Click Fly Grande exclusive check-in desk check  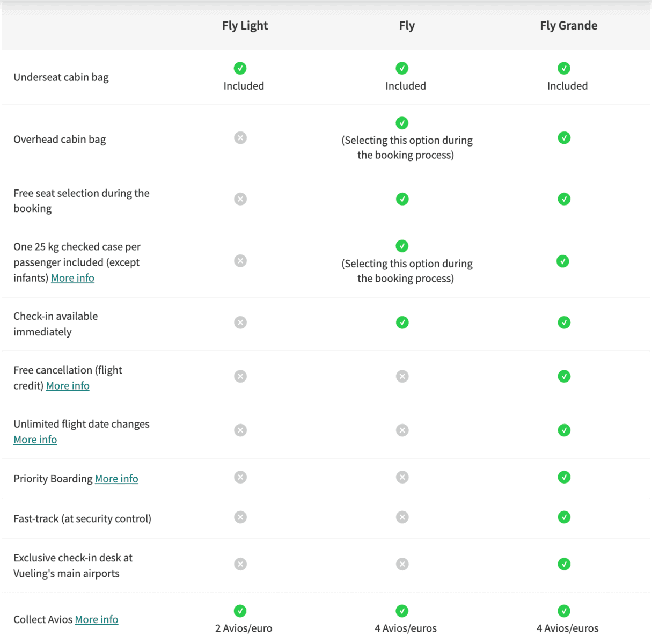564,564
